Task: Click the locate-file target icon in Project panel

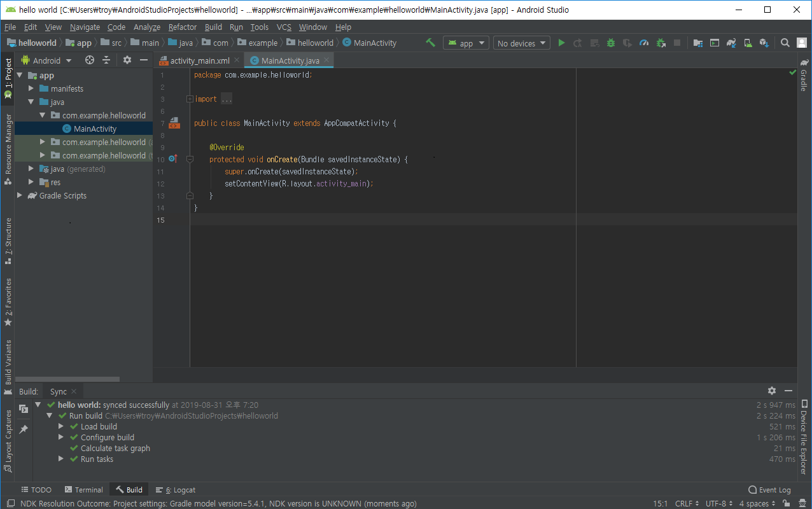Action: (x=90, y=60)
